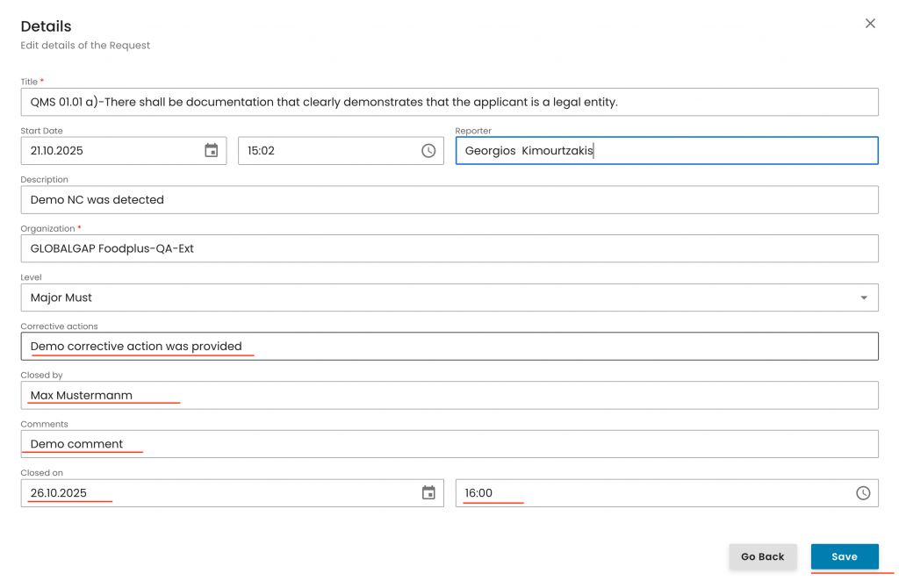Open the Major Must level selector
Viewport: 899px width, 588px height.
pos(439,298)
